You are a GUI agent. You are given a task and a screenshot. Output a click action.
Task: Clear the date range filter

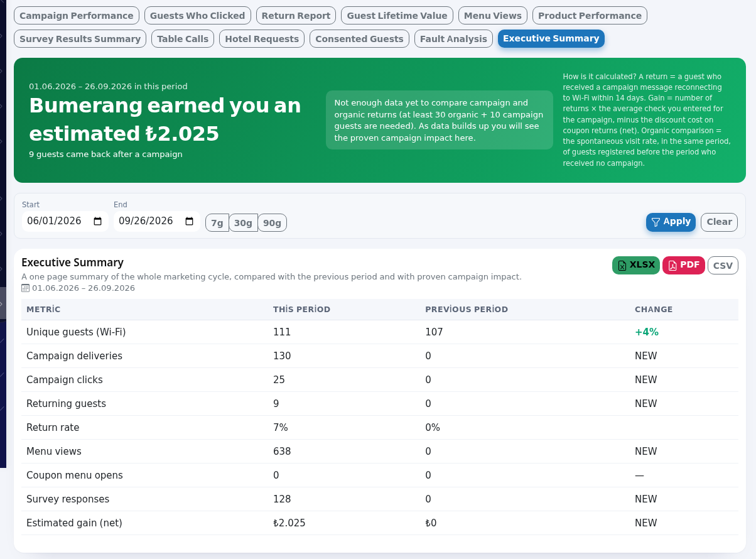tap(719, 222)
